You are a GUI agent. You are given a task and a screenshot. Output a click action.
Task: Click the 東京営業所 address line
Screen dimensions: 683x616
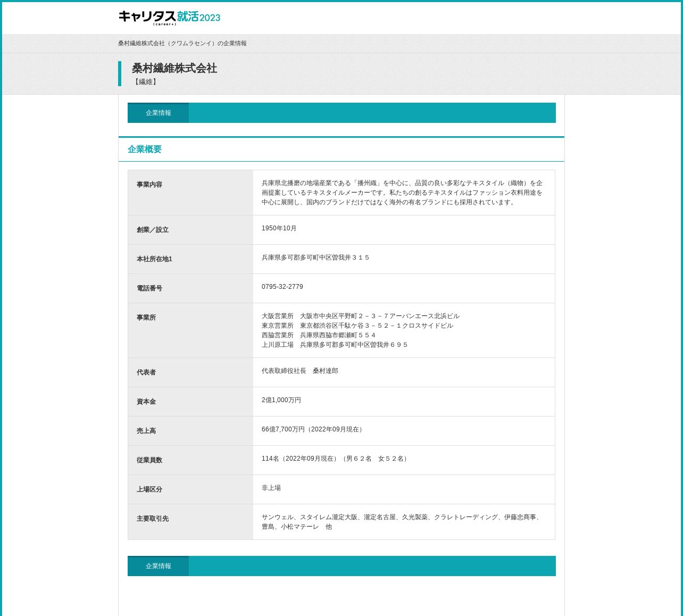pyautogui.click(x=357, y=326)
